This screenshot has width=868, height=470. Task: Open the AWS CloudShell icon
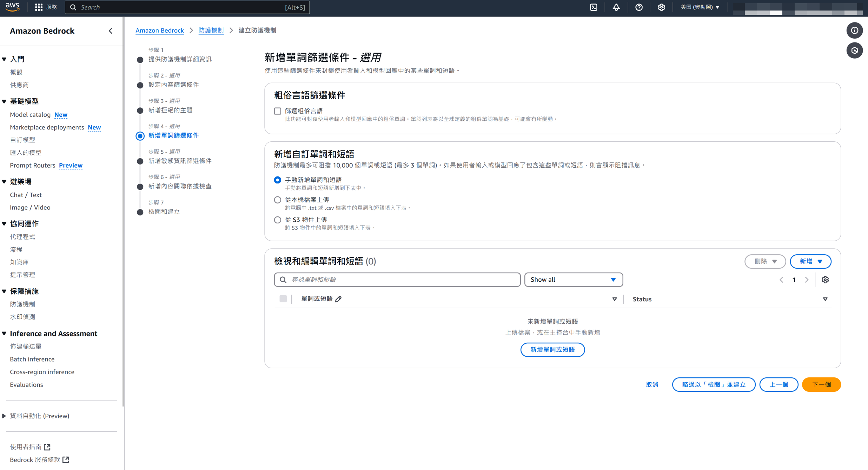pos(594,7)
